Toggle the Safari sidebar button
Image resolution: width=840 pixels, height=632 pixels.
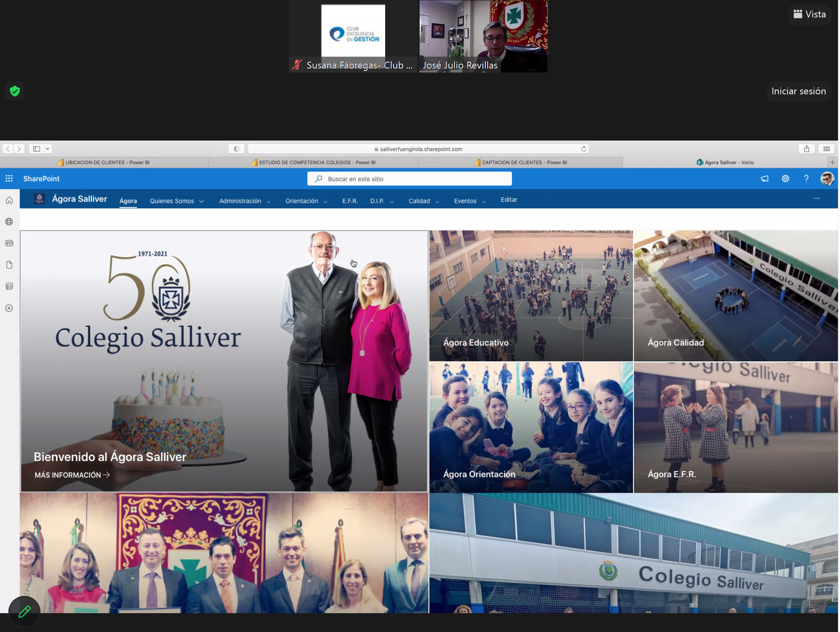[36, 149]
